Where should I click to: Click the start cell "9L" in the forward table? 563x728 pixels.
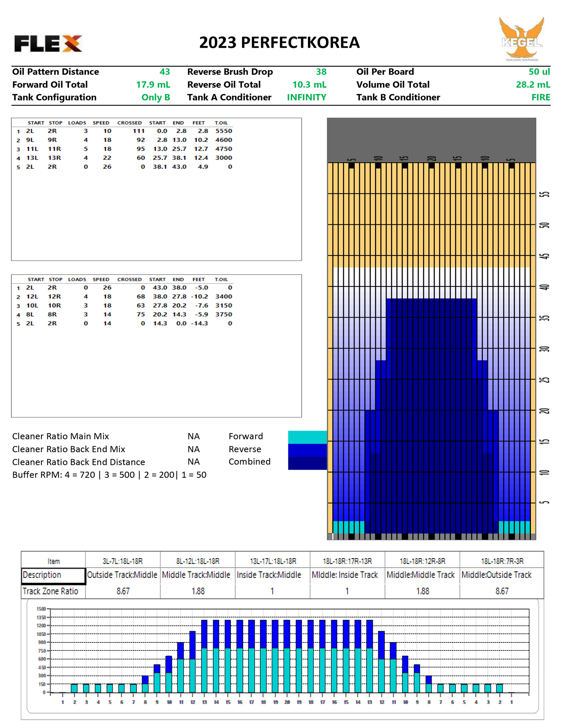pyautogui.click(x=30, y=140)
